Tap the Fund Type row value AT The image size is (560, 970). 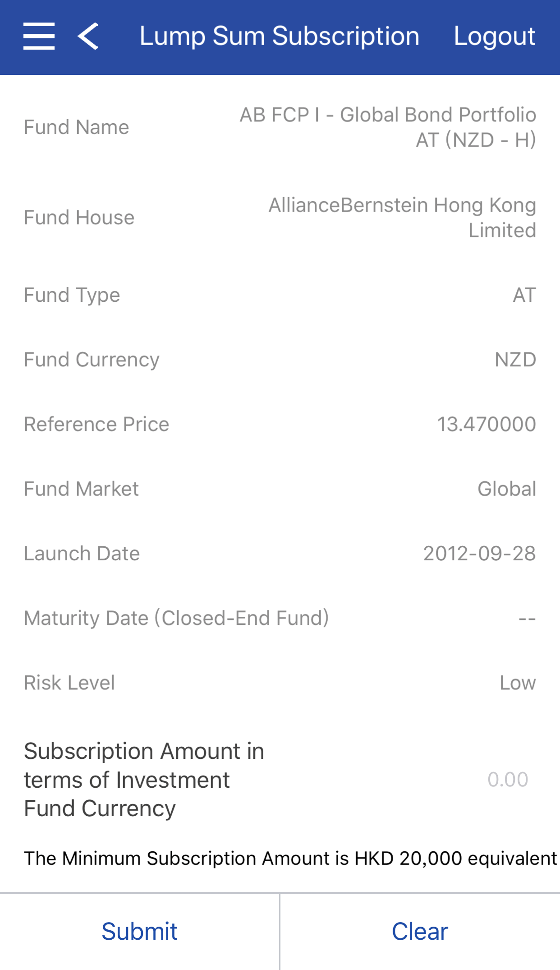pos(524,295)
